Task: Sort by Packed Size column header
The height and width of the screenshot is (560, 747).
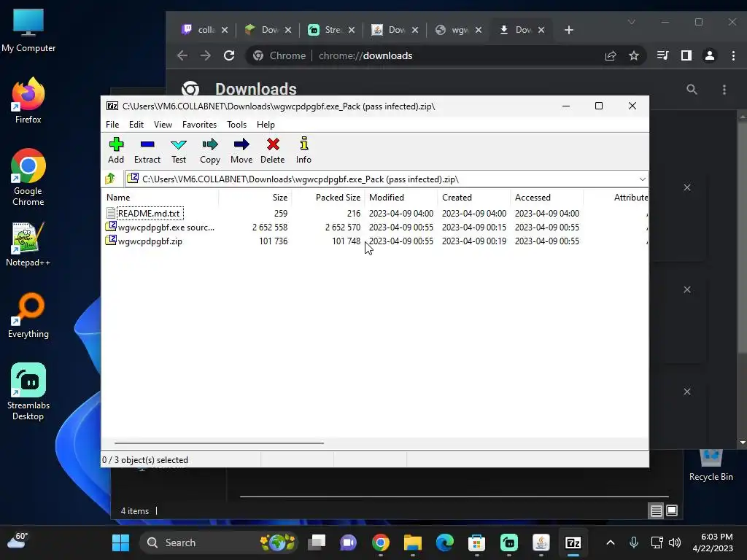Action: coord(328,197)
